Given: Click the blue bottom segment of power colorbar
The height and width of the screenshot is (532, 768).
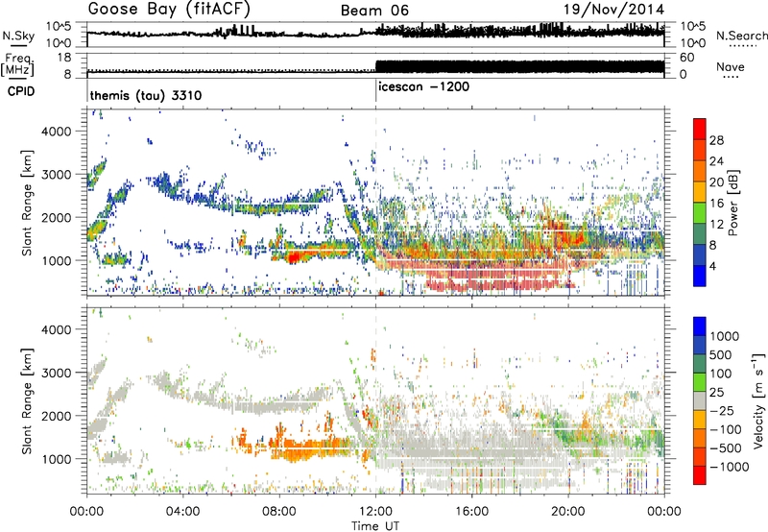Looking at the screenshot, I should click(700, 276).
